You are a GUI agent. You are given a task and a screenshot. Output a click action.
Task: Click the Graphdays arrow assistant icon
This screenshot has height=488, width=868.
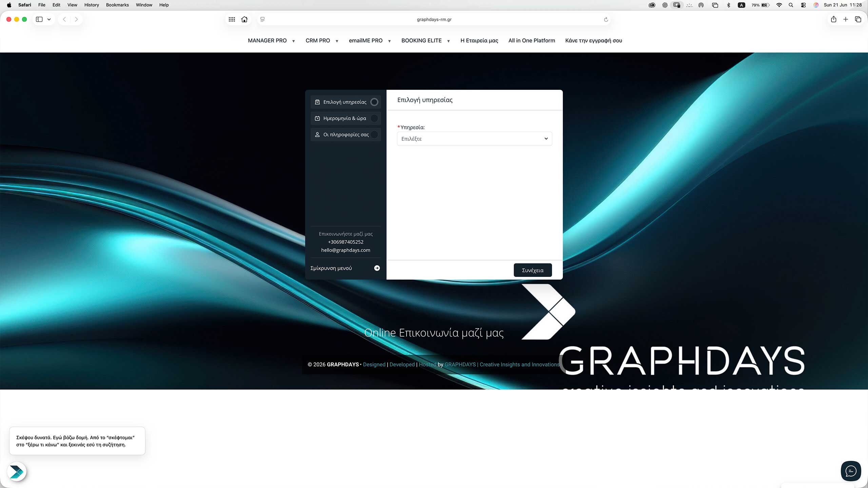17,472
